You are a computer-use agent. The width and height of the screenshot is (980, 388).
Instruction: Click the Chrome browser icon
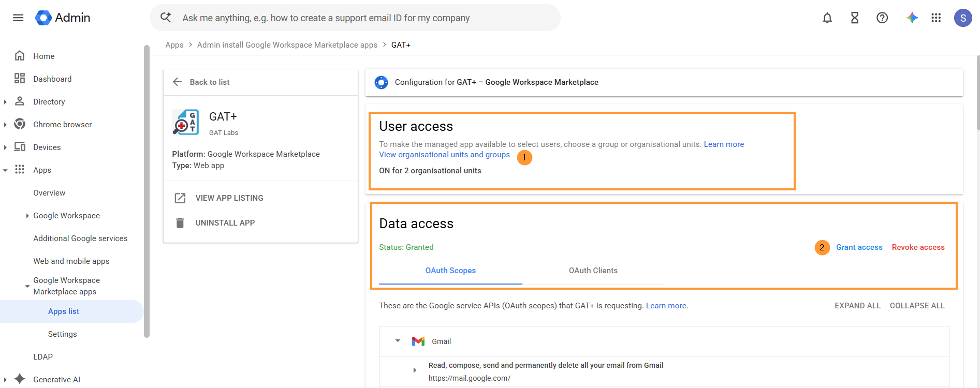20,124
